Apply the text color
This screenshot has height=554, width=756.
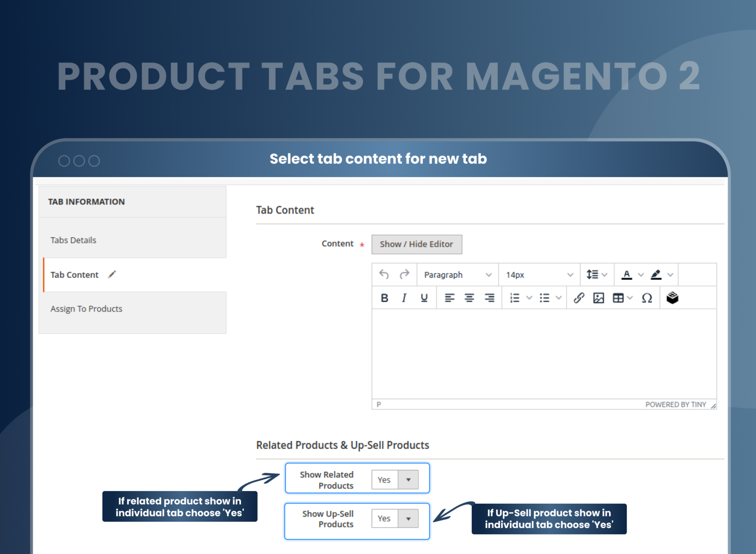(x=626, y=275)
